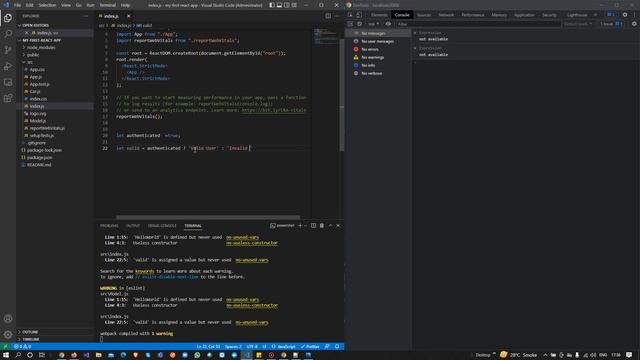Show more DevTools tabs chevron

point(595,15)
